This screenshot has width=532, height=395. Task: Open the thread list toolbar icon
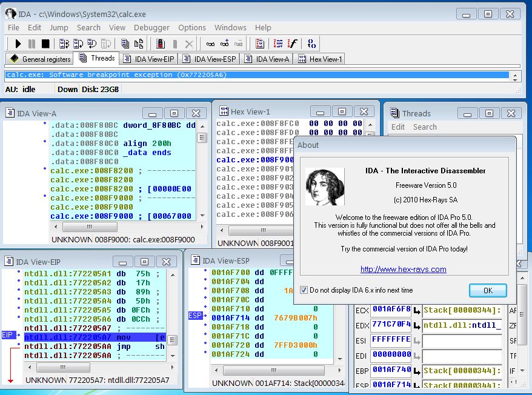[x=125, y=44]
